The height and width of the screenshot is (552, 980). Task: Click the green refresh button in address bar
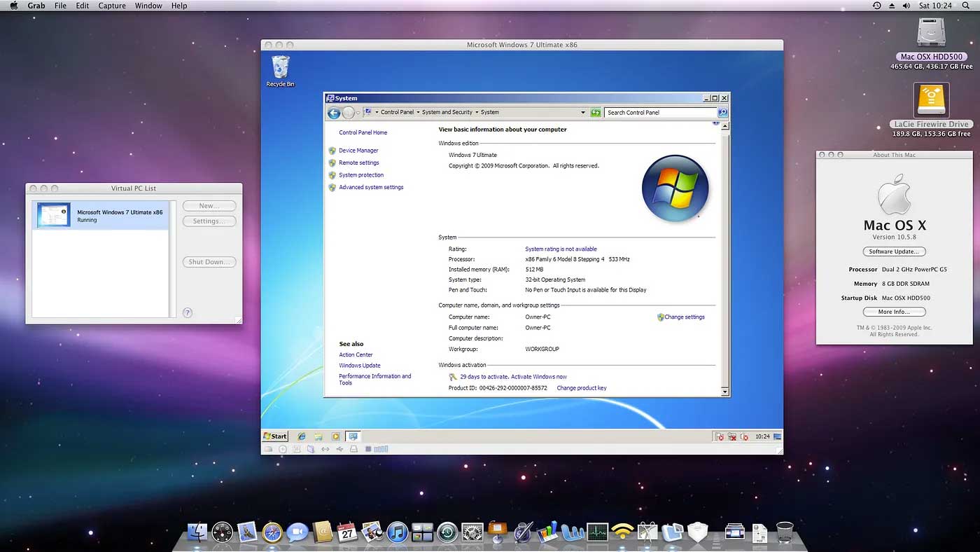click(x=596, y=112)
